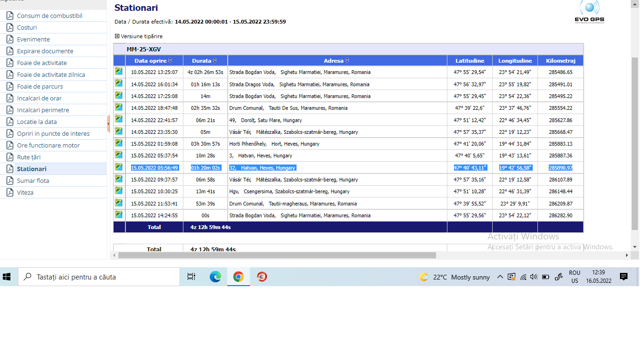Viewport: 644px width, 362px height.
Task: Click address Horti Pihenőhely, Hort, Heves
Action: click(274, 144)
